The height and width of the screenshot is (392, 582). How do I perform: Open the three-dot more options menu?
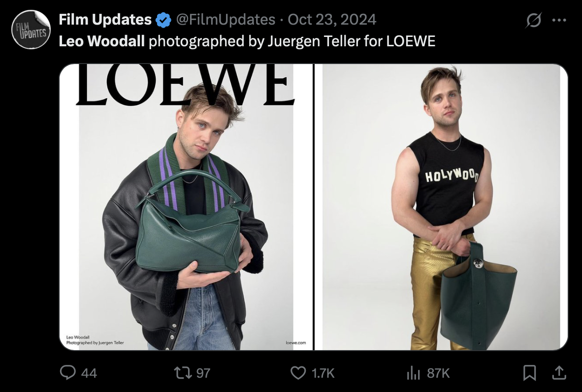[x=559, y=20]
